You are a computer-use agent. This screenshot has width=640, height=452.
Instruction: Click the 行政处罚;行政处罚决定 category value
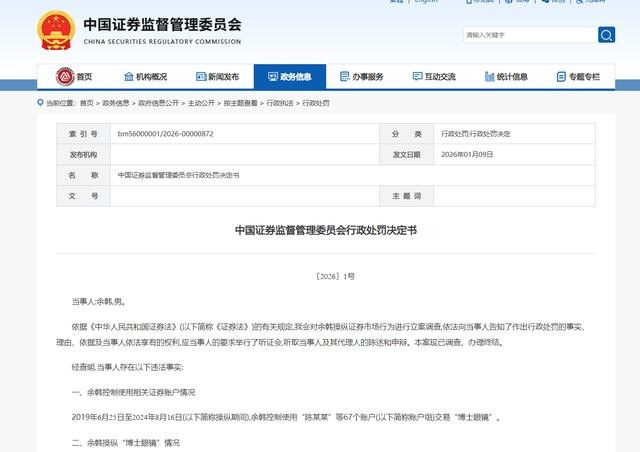(476, 134)
